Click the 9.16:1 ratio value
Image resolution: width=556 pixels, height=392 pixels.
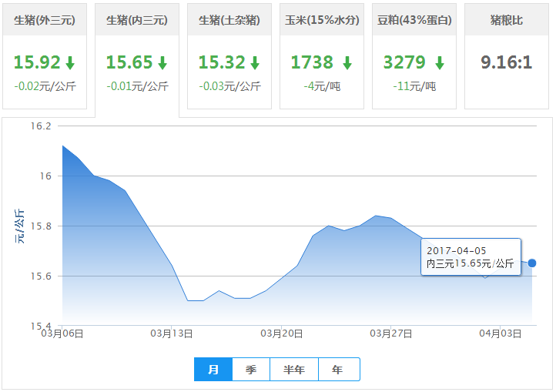507,62
